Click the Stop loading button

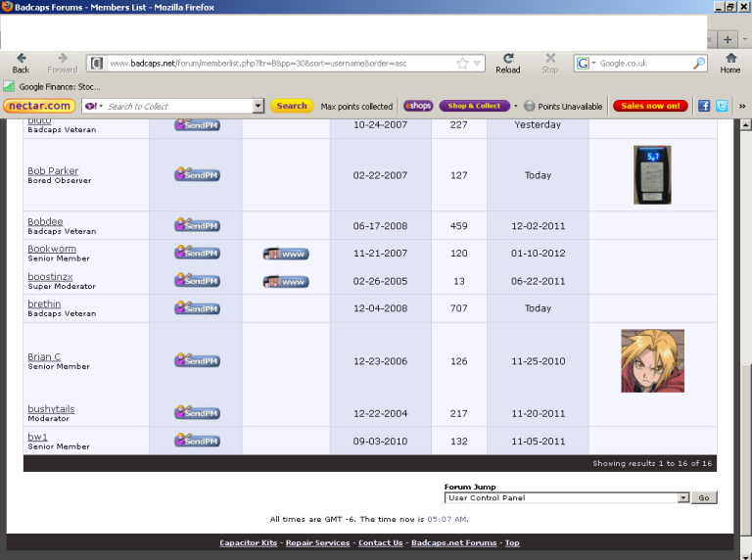coord(550,63)
